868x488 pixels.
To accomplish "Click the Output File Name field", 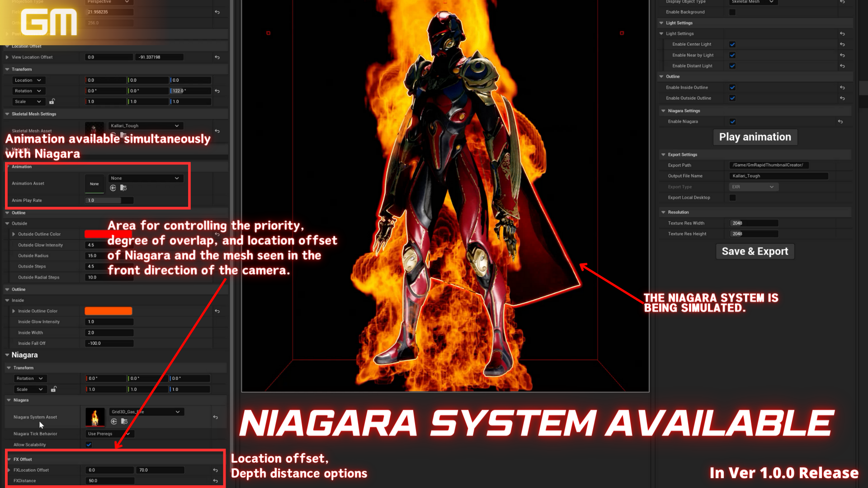I will [779, 176].
